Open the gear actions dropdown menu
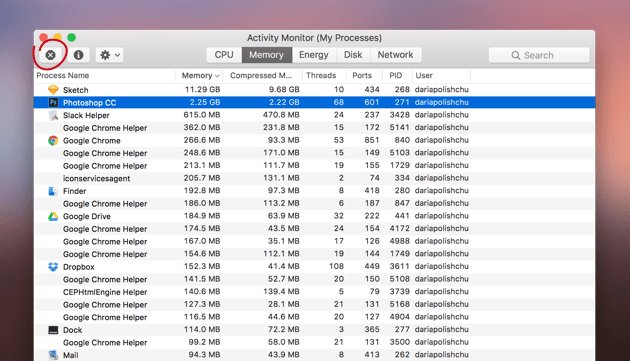This screenshot has height=361, width=630. click(x=109, y=55)
